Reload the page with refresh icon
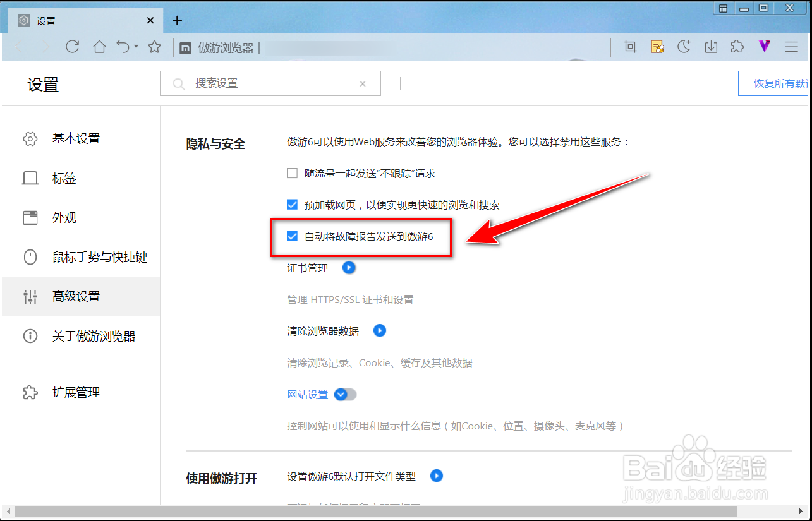The height and width of the screenshot is (521, 812). click(x=73, y=47)
